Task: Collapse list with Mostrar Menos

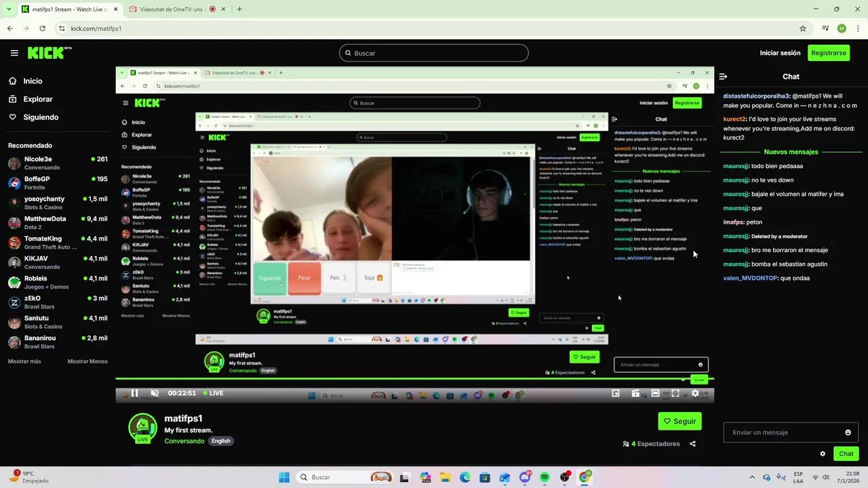Action: [87, 361]
